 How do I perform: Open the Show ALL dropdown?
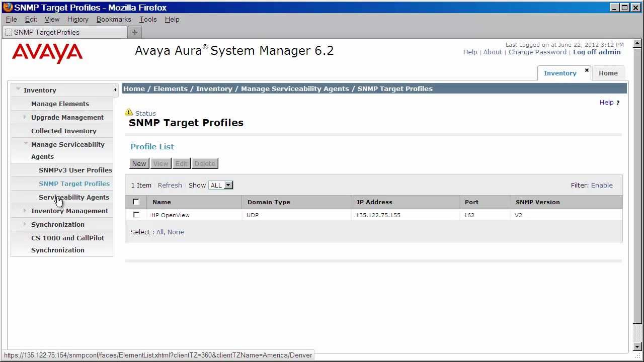pos(221,185)
